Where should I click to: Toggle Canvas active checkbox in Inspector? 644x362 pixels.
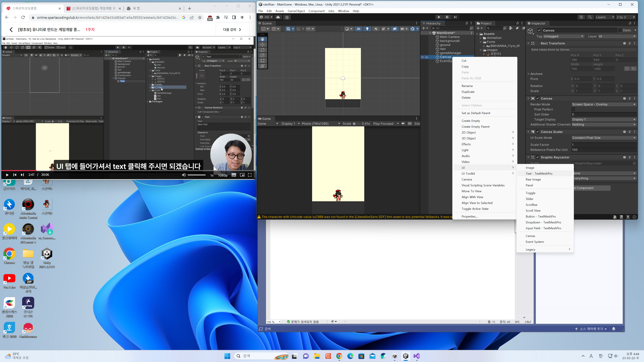(539, 31)
